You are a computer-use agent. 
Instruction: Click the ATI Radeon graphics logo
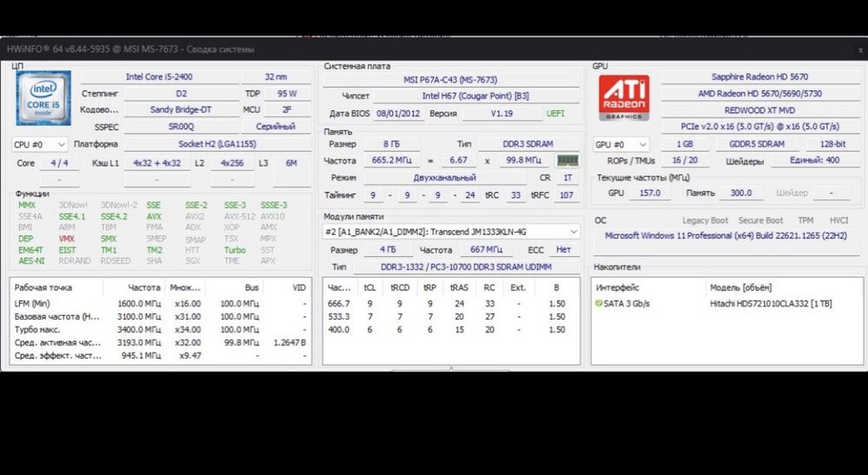pos(623,98)
